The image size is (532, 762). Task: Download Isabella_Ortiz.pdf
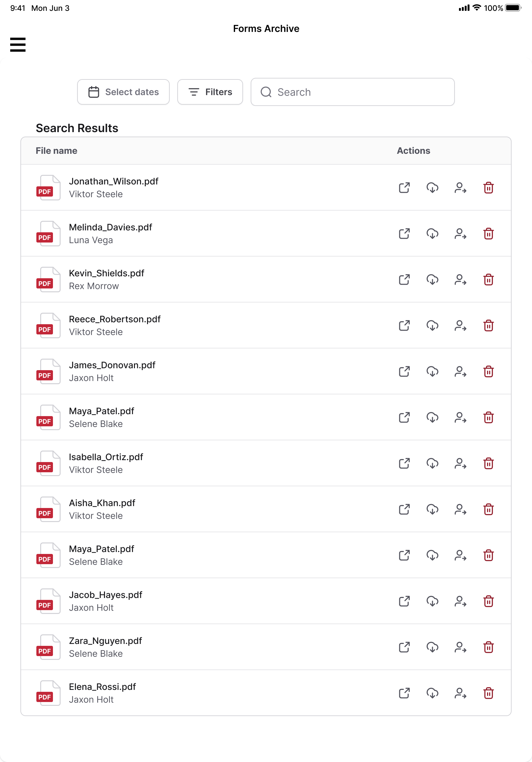[432, 464]
